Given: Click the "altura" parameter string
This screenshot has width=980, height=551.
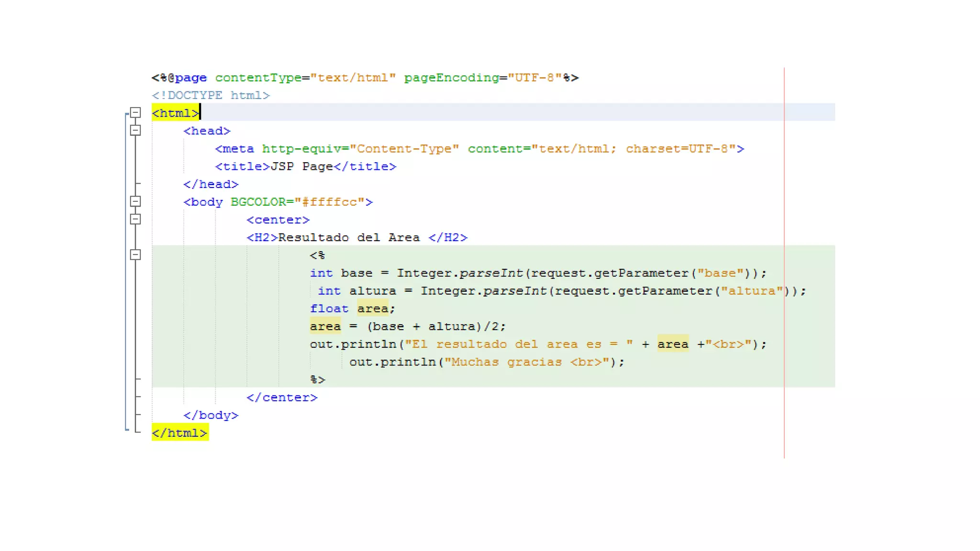Looking at the screenshot, I should tap(752, 291).
